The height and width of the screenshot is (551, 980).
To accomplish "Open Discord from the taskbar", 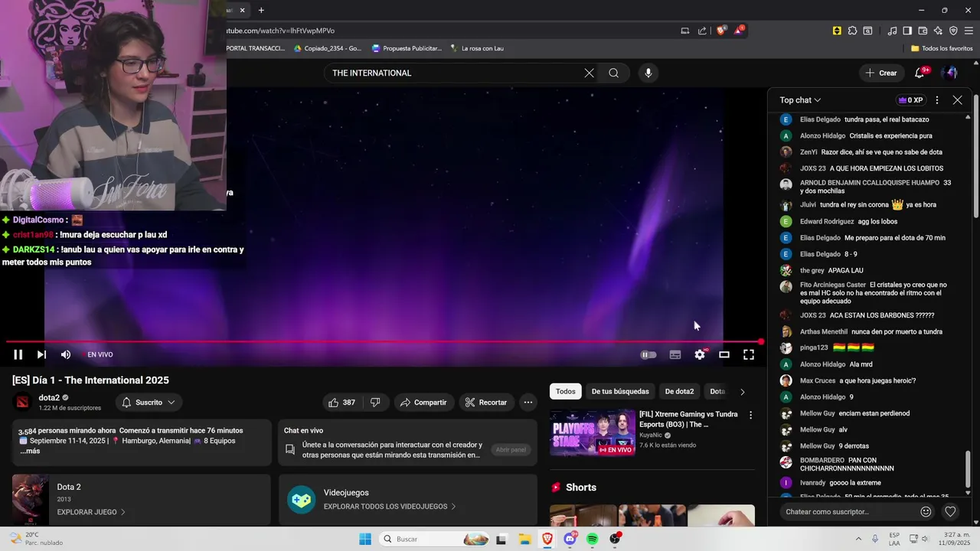I will (x=570, y=539).
